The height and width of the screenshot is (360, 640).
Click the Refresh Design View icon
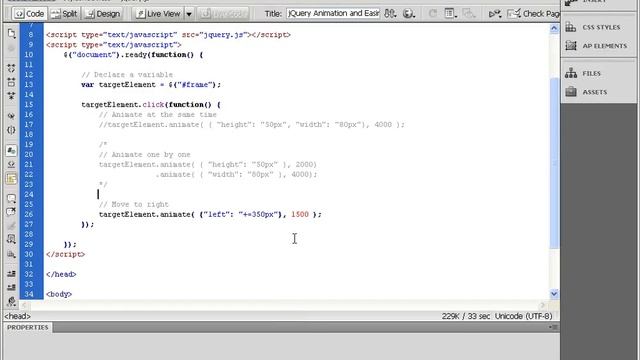[x=432, y=13]
